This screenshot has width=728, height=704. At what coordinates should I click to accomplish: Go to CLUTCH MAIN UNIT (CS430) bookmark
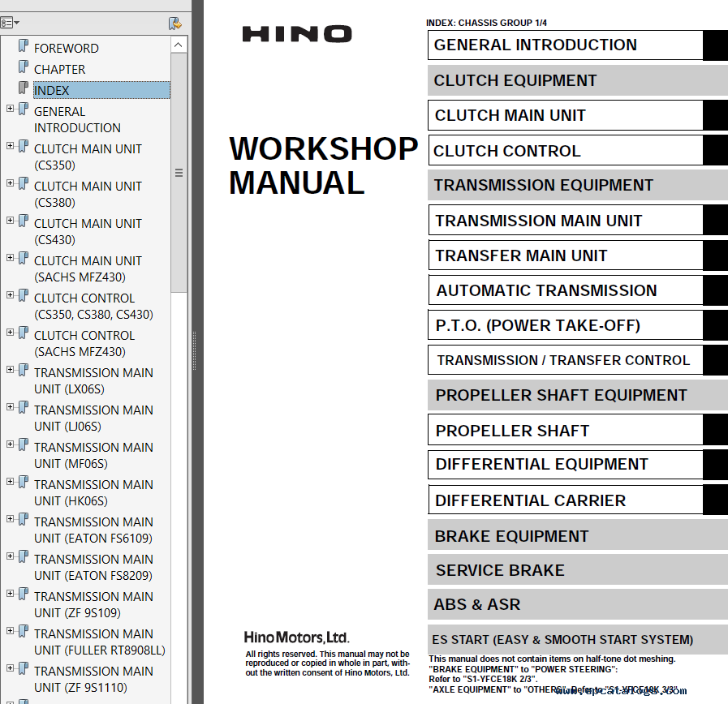pos(88,232)
